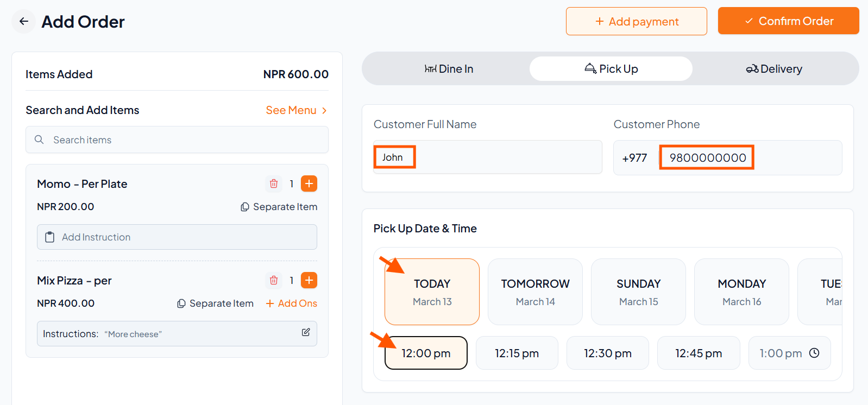
Task: Choose SUNDAY March 15 pickup date
Action: [x=638, y=292]
